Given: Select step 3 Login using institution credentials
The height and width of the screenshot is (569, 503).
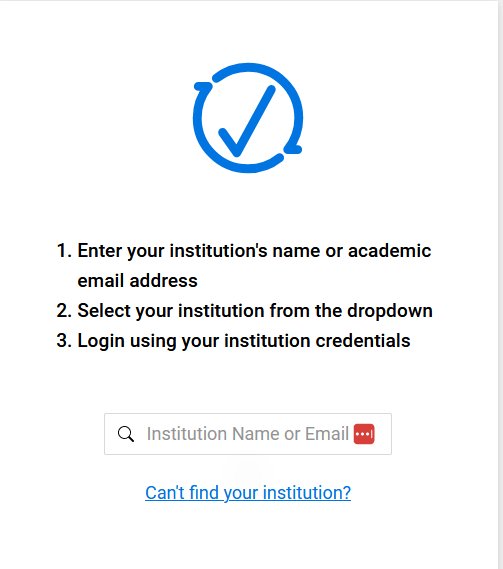Looking at the screenshot, I should point(233,341).
